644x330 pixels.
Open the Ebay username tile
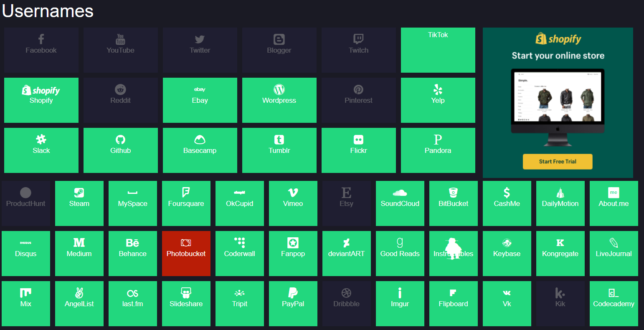pyautogui.click(x=200, y=100)
